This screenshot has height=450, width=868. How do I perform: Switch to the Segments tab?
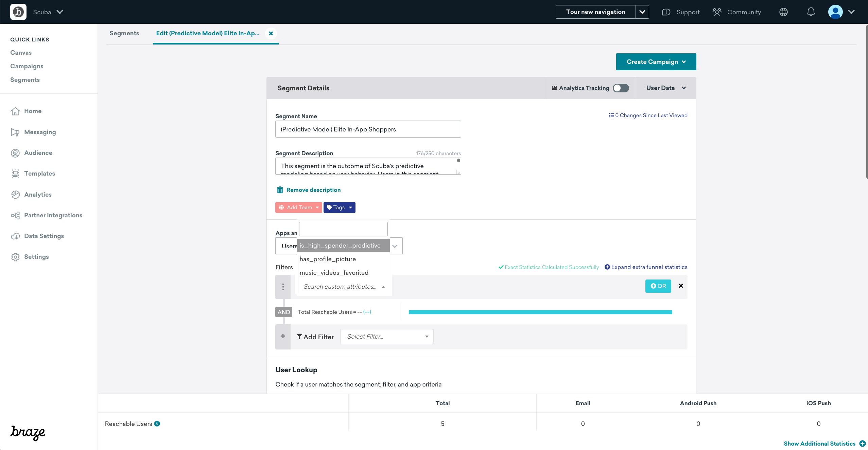[x=124, y=33]
